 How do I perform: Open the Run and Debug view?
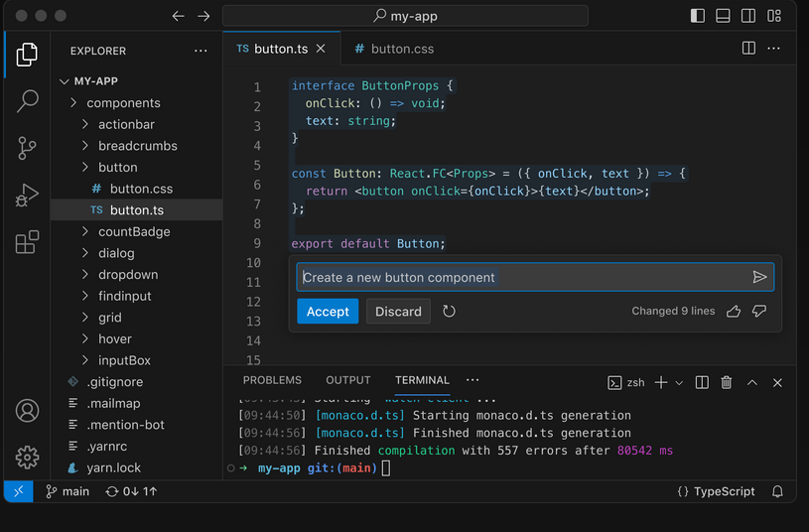click(27, 196)
